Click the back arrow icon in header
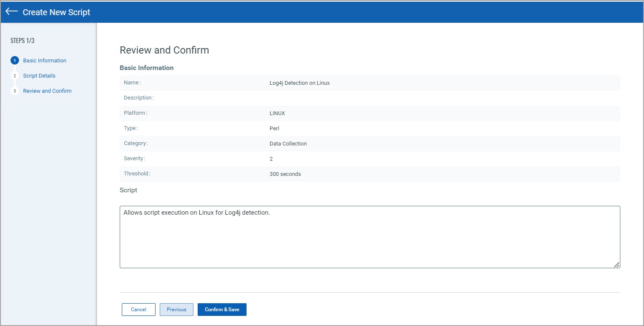This screenshot has height=326, width=644. pos(11,12)
